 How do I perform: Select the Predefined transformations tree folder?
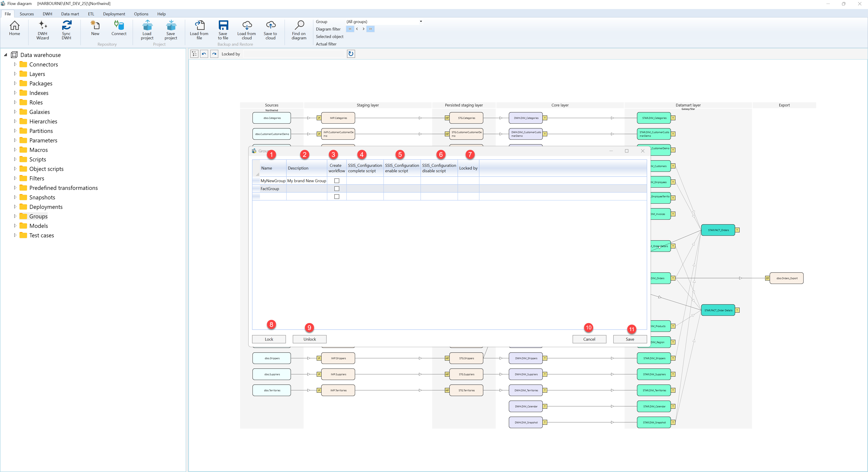tap(63, 188)
